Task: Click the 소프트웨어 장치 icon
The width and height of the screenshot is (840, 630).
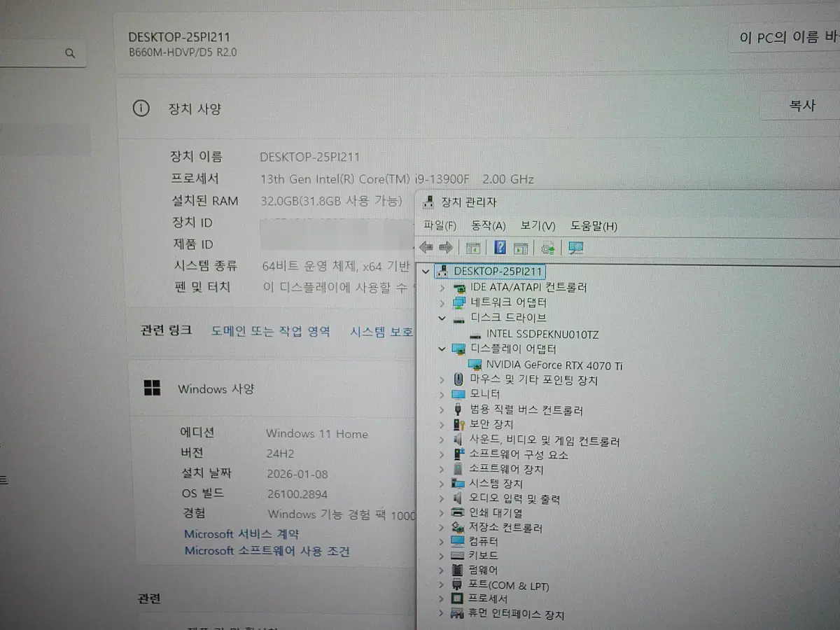Action: pos(458,469)
